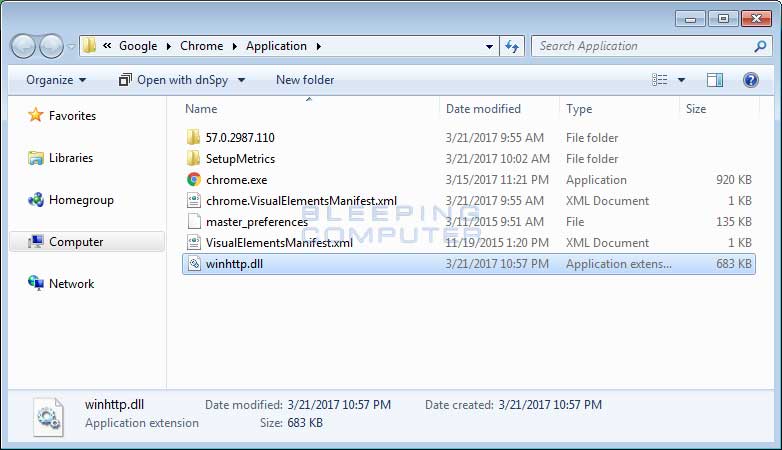Open Help with the question mark icon
This screenshot has width=782, height=450.
pos(751,80)
